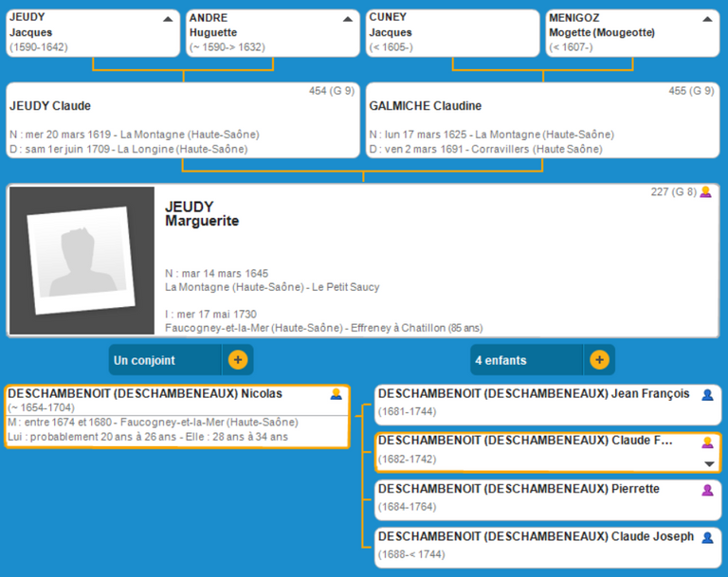Click the blue person icon for Claude Joseph
Viewport: 728px width, 577px height.
point(706,537)
